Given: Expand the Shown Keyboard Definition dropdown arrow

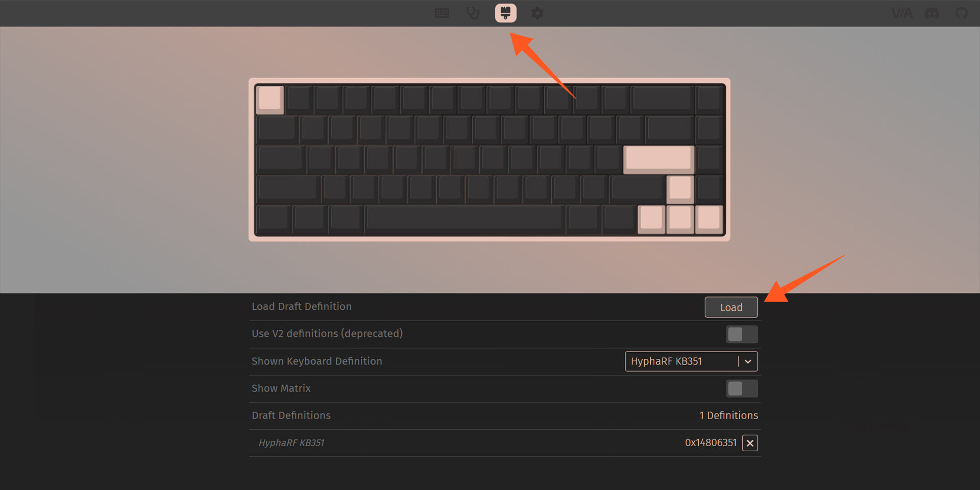Looking at the screenshot, I should pos(748,361).
